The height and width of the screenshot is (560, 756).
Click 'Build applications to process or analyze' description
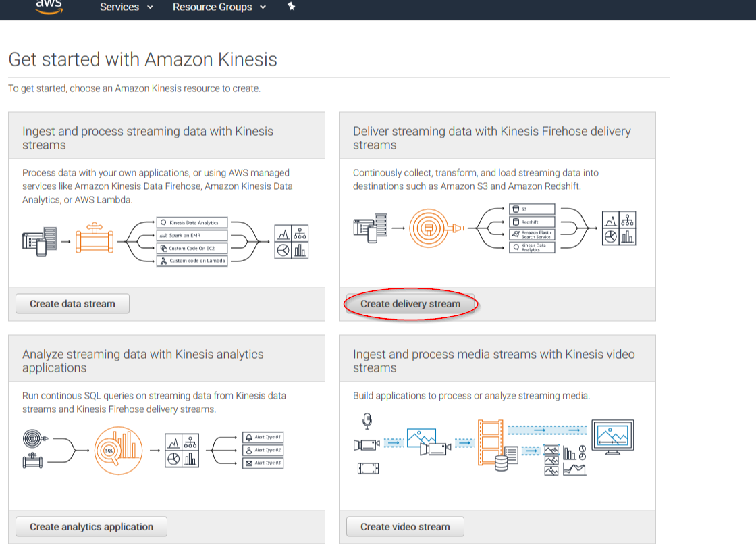472,396
